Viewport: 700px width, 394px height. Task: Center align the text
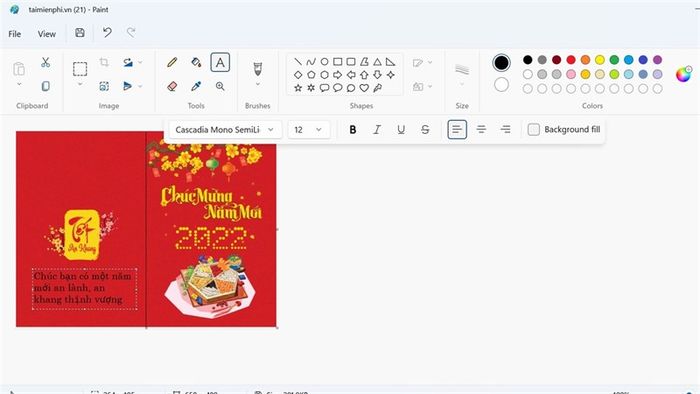point(481,129)
